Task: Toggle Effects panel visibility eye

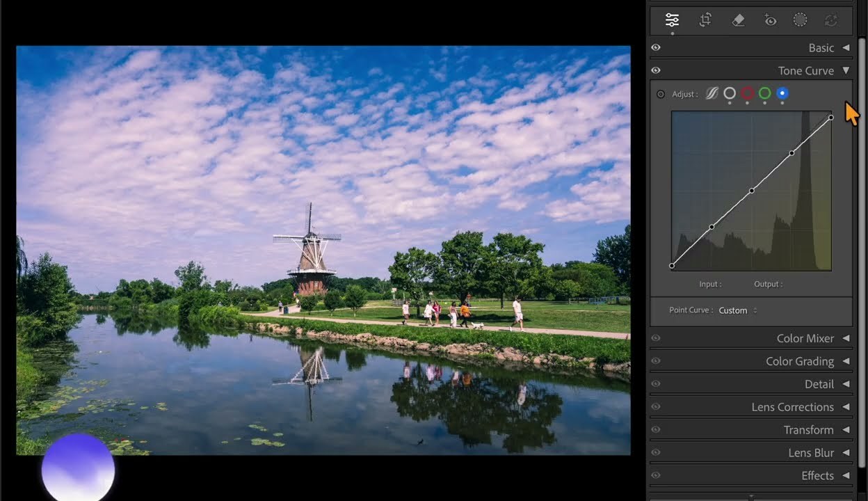Action: 656,476
